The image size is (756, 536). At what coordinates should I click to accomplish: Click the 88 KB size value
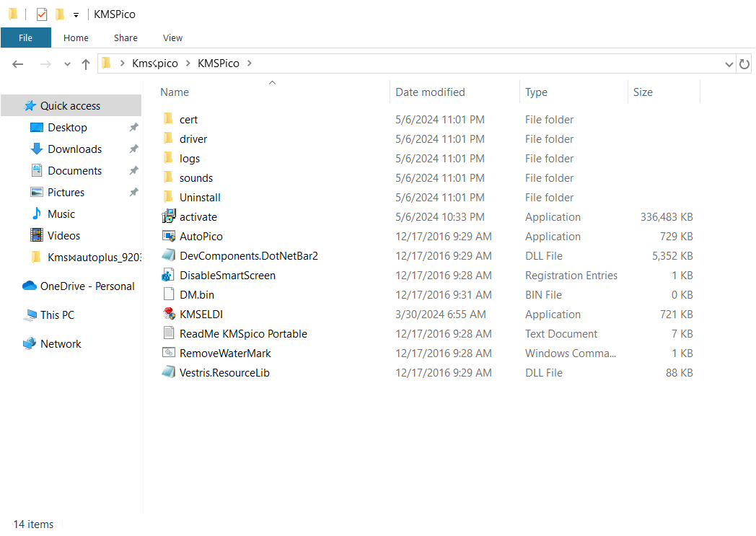[x=679, y=372]
